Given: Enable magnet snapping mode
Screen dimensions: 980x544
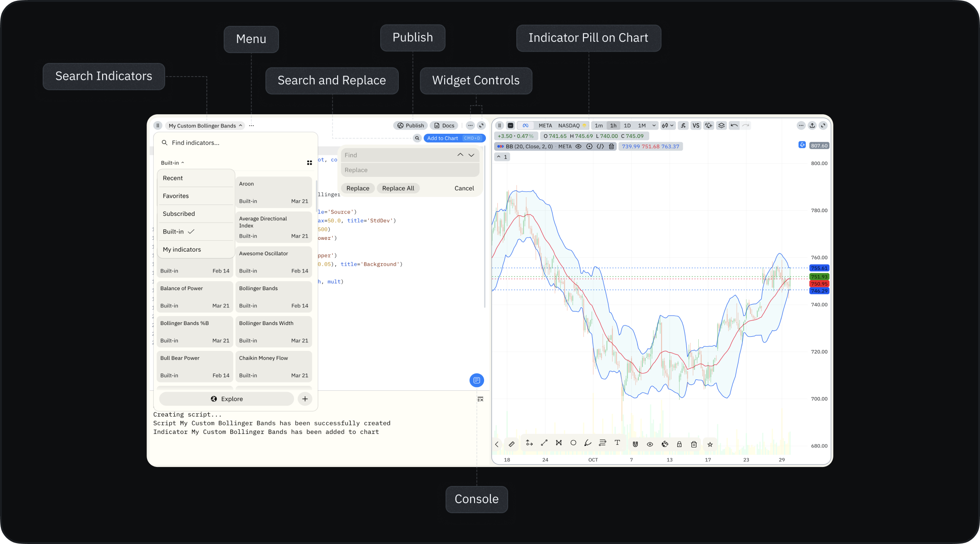Looking at the screenshot, I should pyautogui.click(x=635, y=444).
